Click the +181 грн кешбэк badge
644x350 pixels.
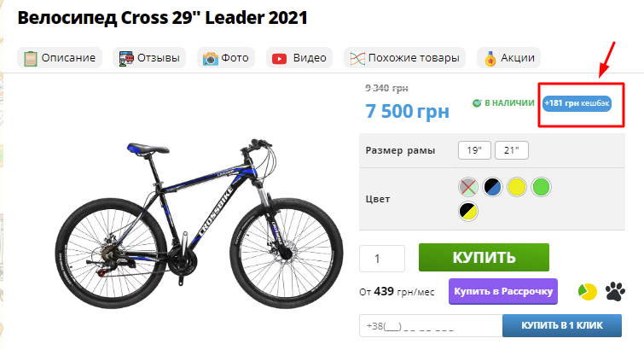pyautogui.click(x=577, y=103)
